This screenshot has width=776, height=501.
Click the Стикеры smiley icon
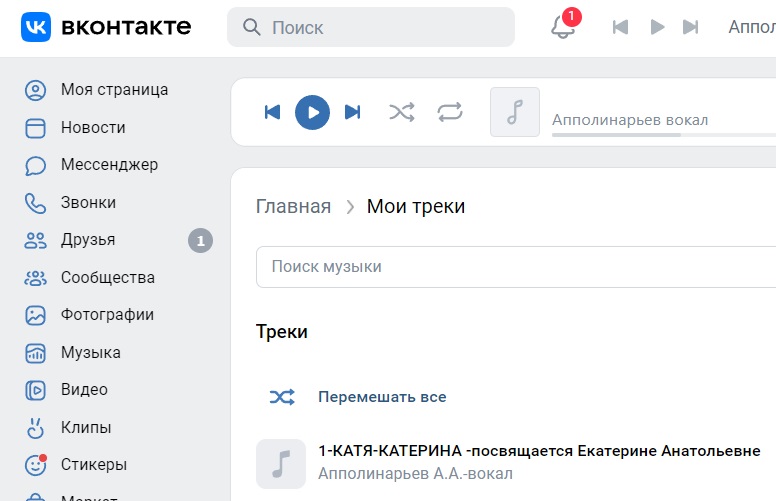tap(36, 465)
